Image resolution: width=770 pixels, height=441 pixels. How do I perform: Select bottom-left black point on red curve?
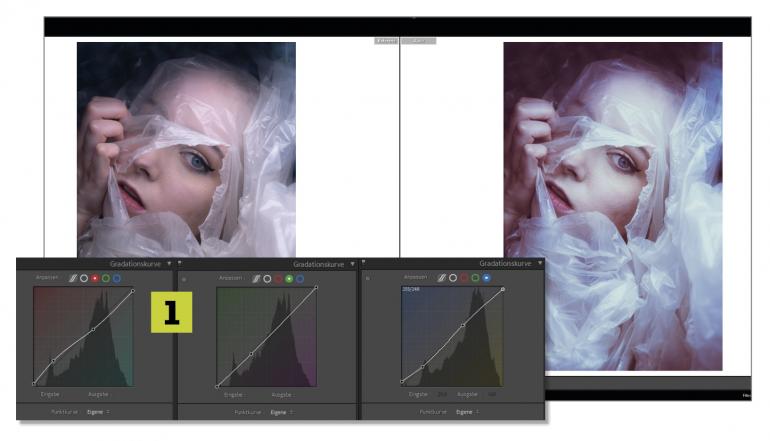click(x=34, y=383)
